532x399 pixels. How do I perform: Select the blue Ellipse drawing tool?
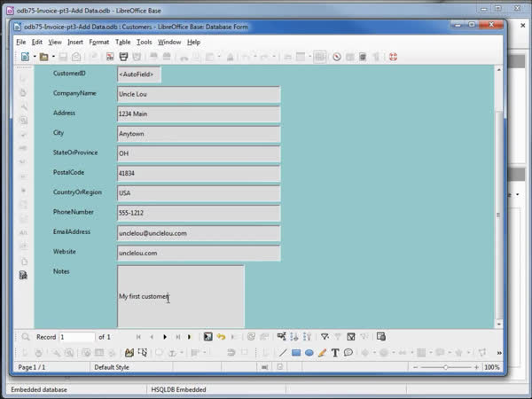[x=309, y=353]
